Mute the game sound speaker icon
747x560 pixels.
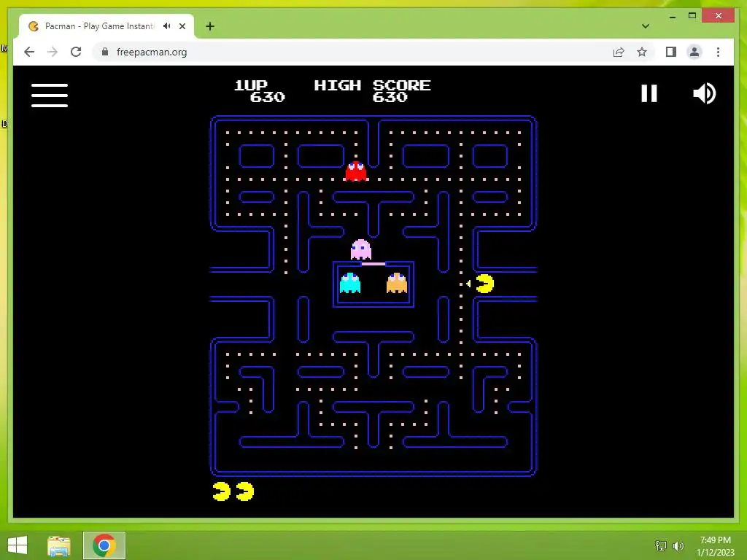[x=704, y=93]
